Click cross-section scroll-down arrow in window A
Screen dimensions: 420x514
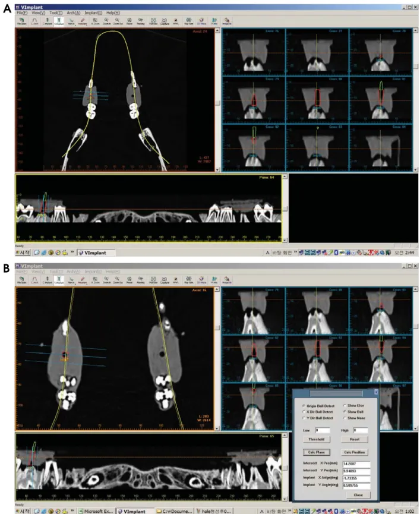[x=416, y=169]
